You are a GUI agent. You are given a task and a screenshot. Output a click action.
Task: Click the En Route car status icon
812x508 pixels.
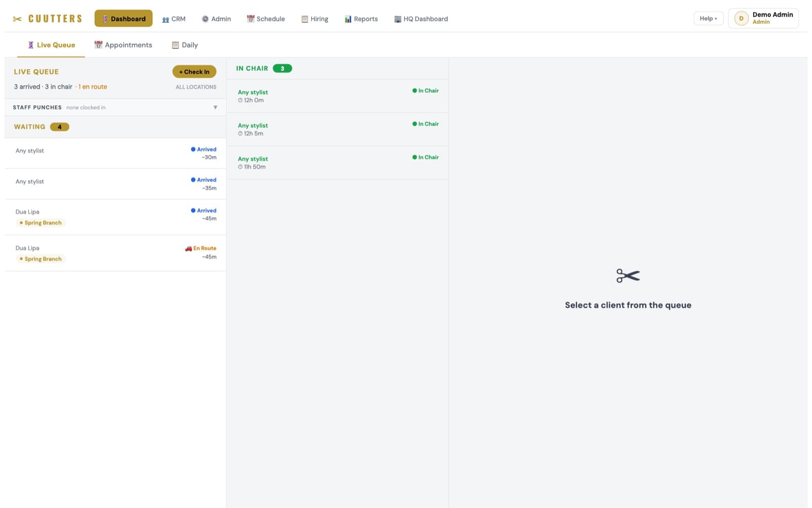188,248
